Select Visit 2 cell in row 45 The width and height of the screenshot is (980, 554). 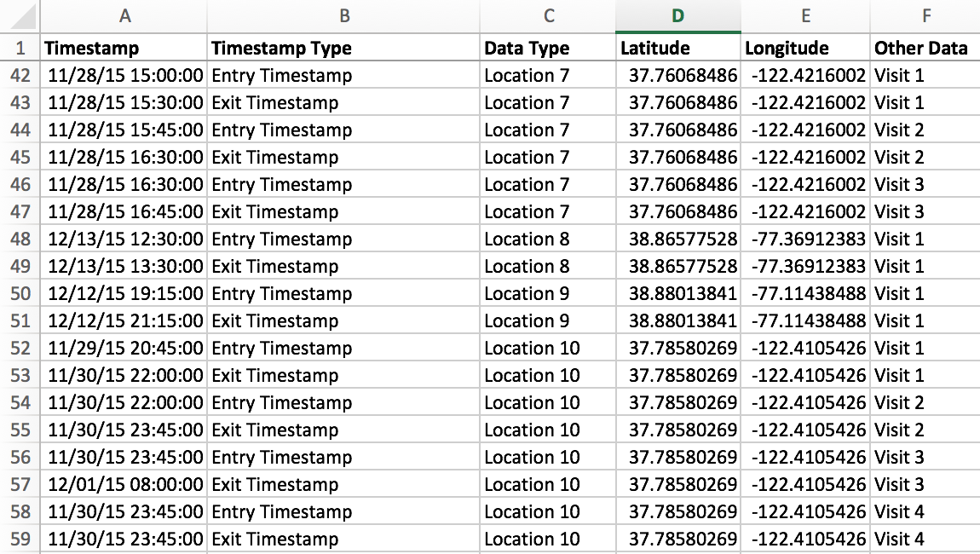coord(925,157)
